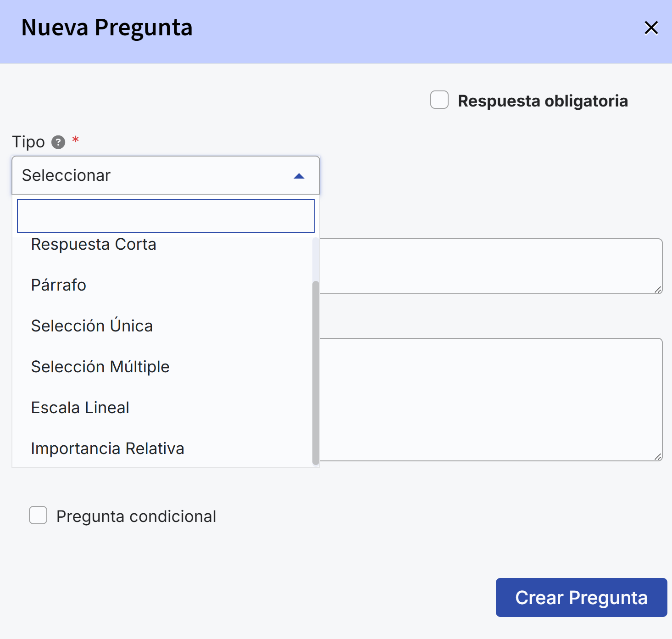This screenshot has height=639, width=672.
Task: Click inside the lower large text area
Action: (491, 399)
